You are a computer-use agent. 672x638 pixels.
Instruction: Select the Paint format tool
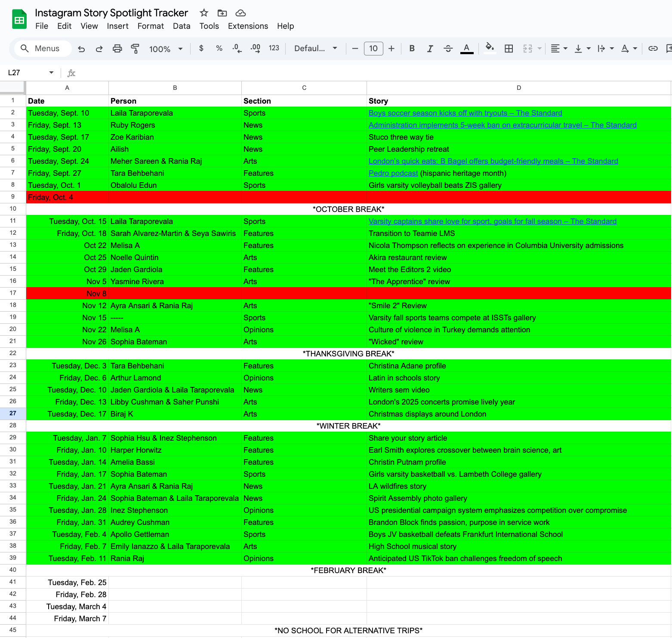coord(135,49)
